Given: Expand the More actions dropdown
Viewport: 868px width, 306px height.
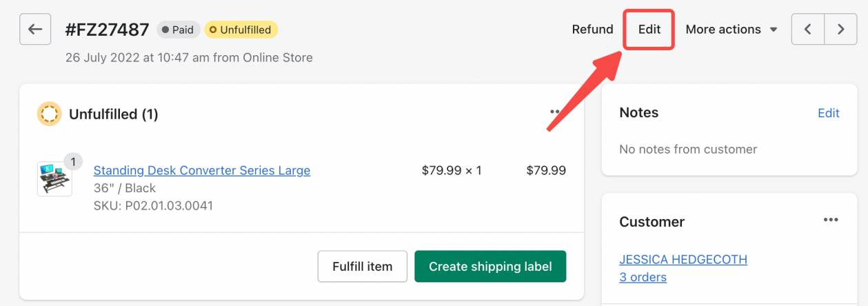Looking at the screenshot, I should [731, 30].
